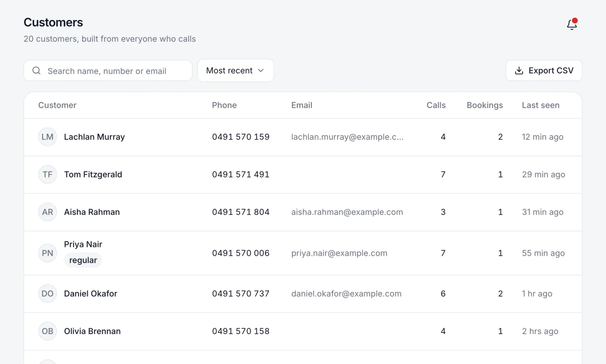Click the download icon in Export CSV

tap(519, 71)
